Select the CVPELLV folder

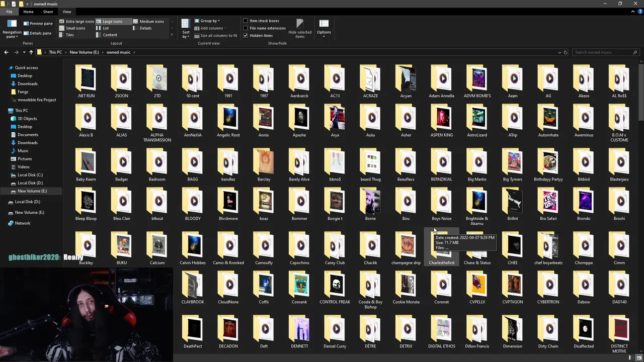[x=477, y=288]
